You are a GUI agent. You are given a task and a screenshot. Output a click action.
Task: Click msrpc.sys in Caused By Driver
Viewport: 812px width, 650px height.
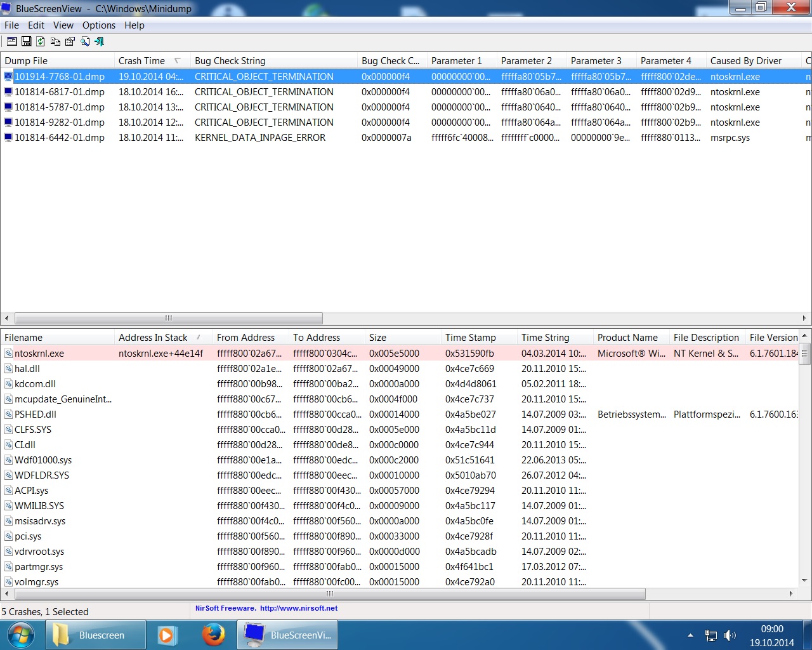pos(730,137)
